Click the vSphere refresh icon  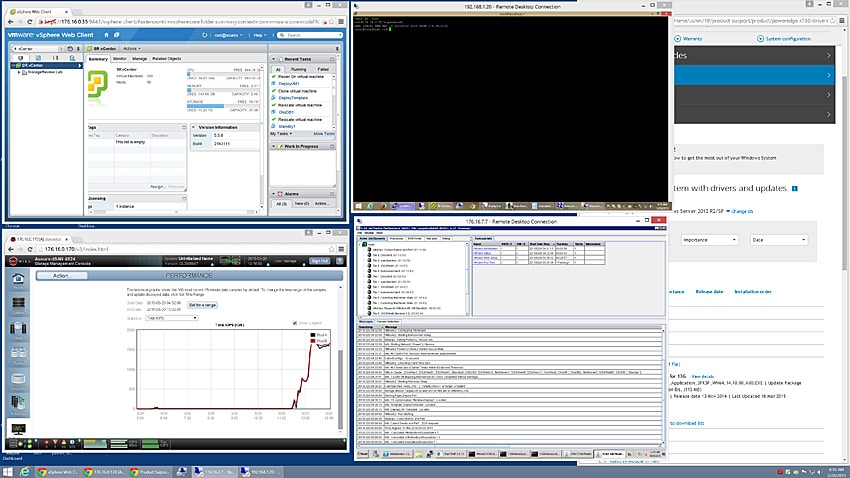(x=204, y=35)
